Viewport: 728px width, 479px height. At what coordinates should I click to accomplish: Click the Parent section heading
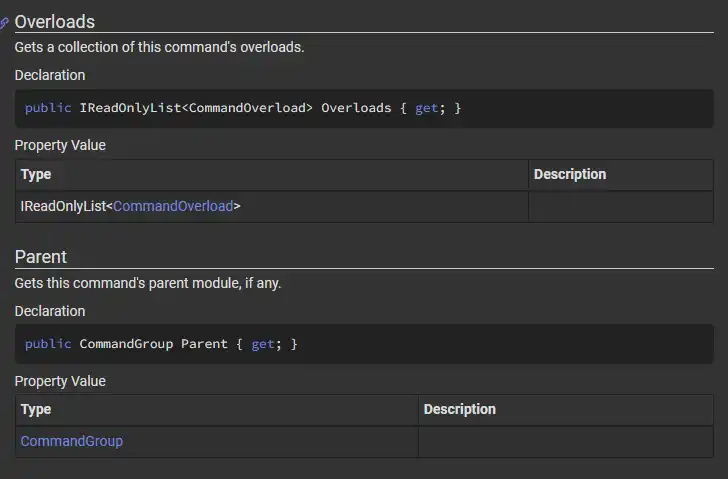pyautogui.click(x=41, y=257)
